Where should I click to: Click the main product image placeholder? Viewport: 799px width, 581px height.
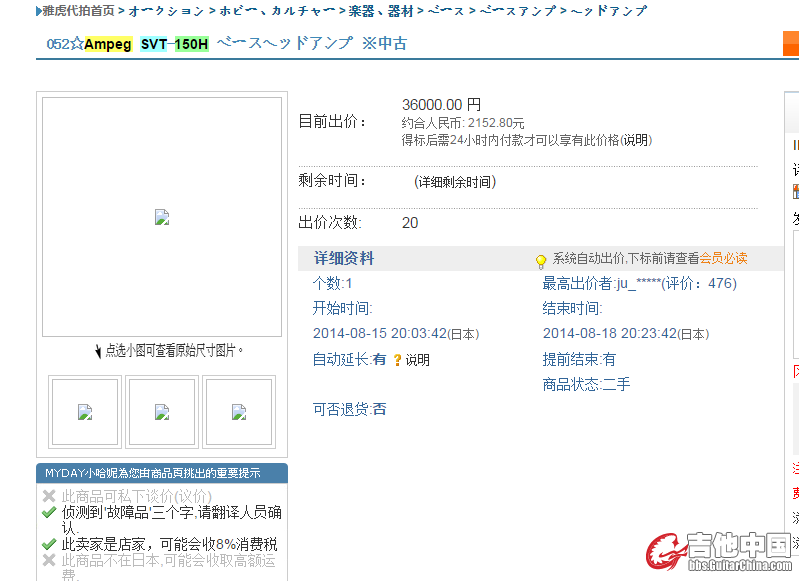pos(162,217)
